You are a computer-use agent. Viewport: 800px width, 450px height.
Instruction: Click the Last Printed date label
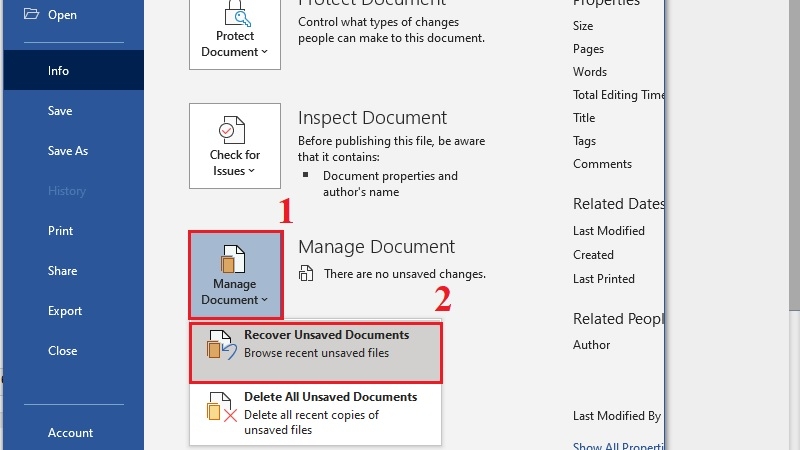click(604, 279)
